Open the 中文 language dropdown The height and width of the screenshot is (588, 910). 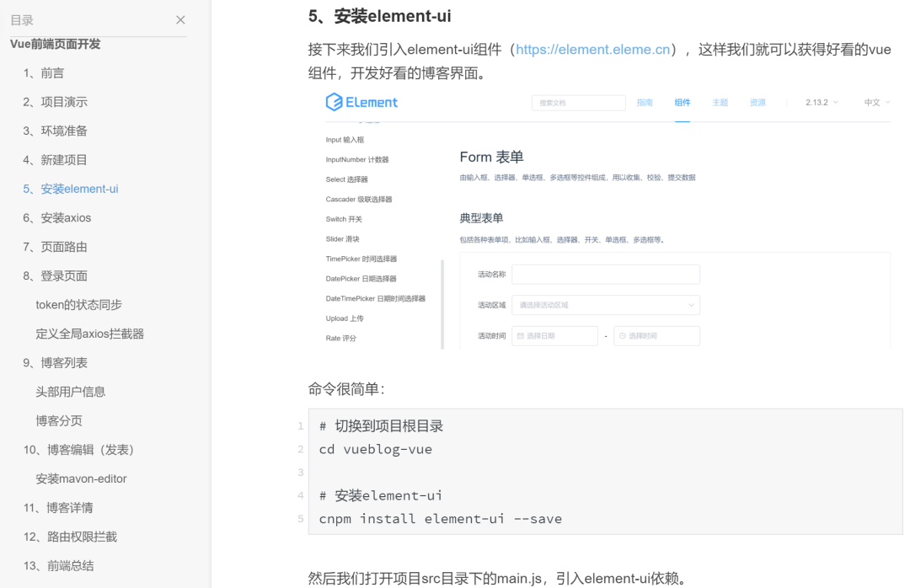(x=877, y=103)
